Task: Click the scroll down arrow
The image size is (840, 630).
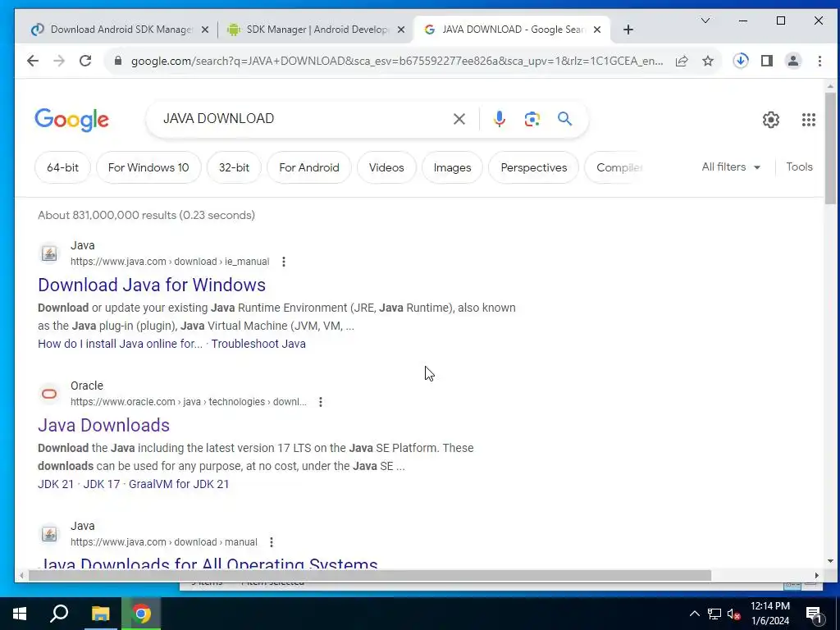Action: [x=830, y=561]
